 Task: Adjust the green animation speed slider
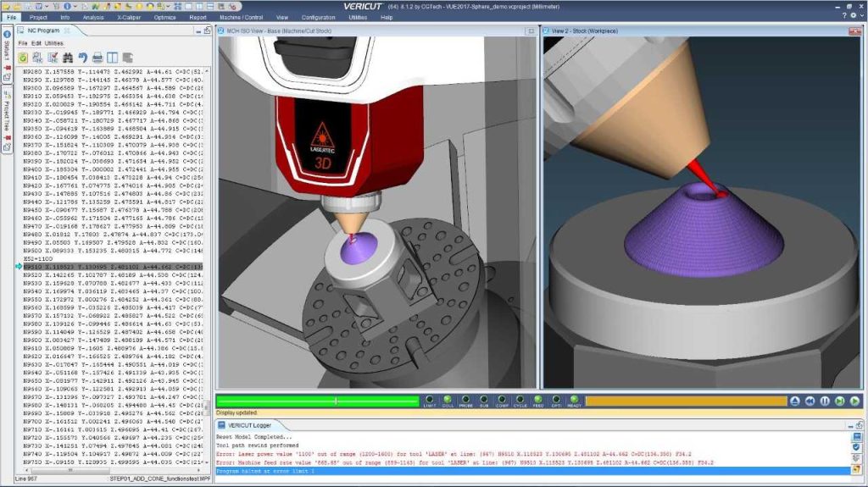(337, 401)
